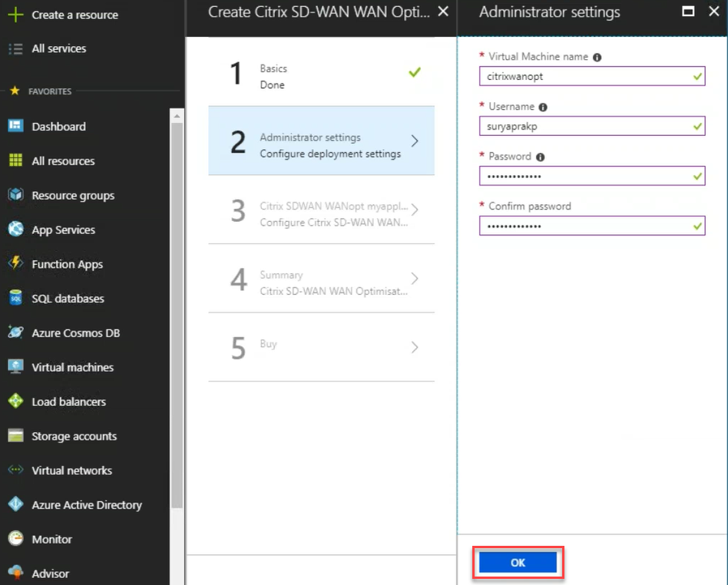Focus the Confirm password input field
The height and width of the screenshot is (585, 728).
[x=592, y=226]
